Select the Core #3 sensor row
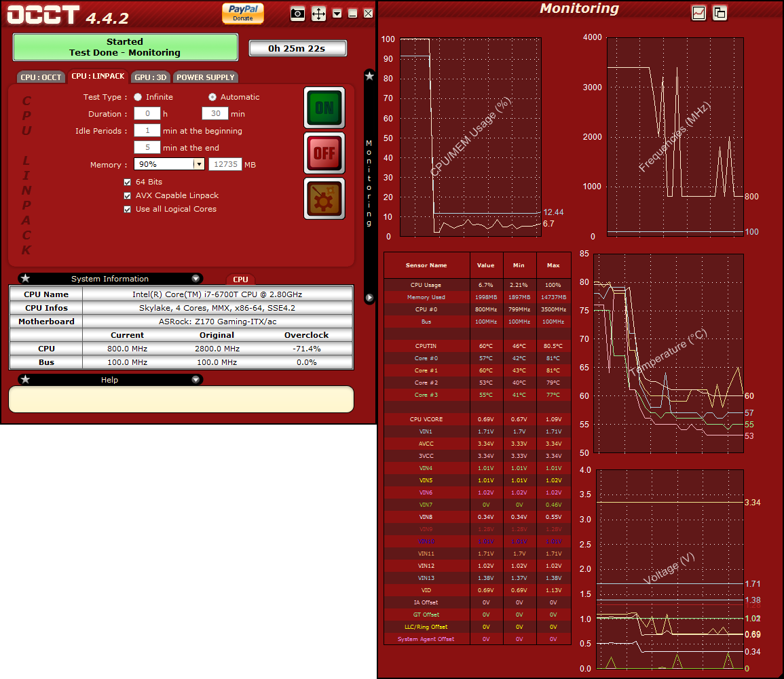 tap(477, 395)
